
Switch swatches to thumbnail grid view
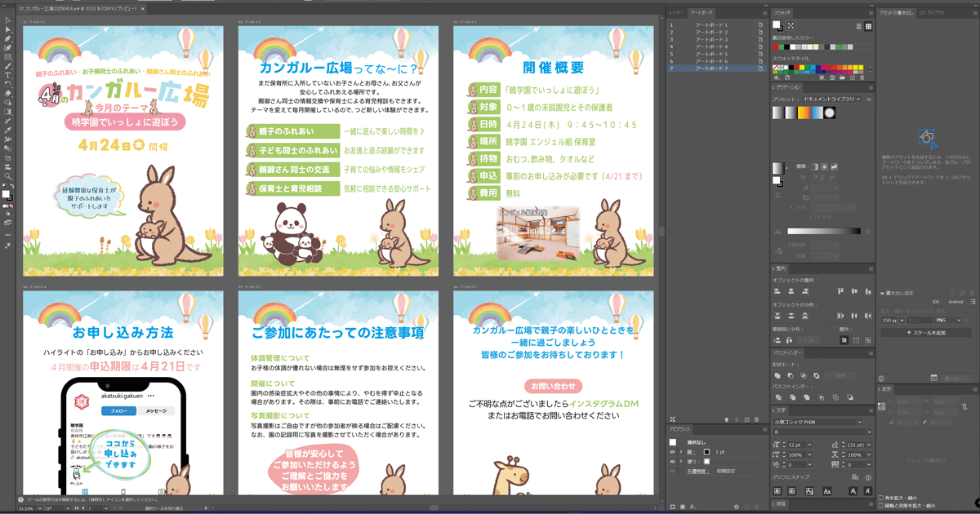tap(869, 26)
